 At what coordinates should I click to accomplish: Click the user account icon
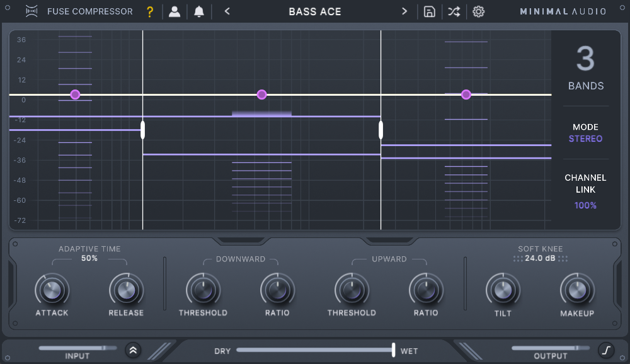[175, 11]
